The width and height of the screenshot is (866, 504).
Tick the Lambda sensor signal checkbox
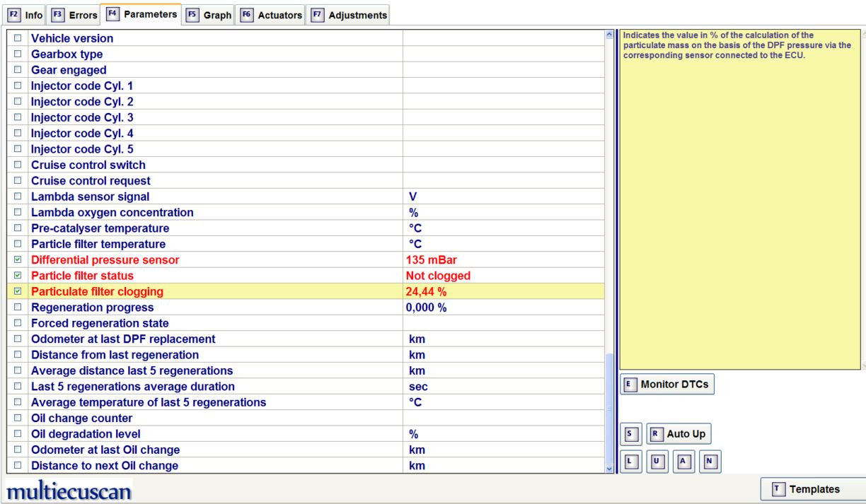pyautogui.click(x=18, y=197)
